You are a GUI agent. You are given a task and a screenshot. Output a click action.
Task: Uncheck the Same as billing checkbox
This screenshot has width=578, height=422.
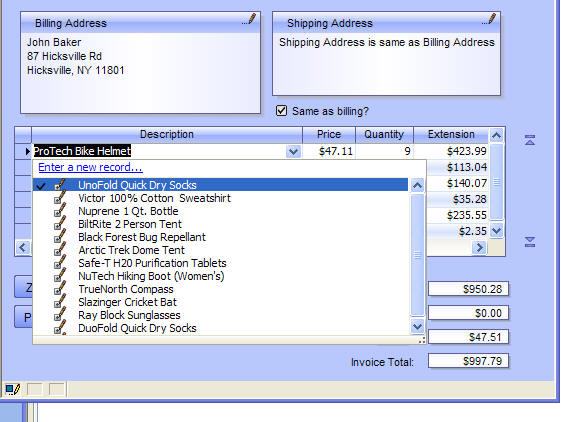click(x=281, y=111)
